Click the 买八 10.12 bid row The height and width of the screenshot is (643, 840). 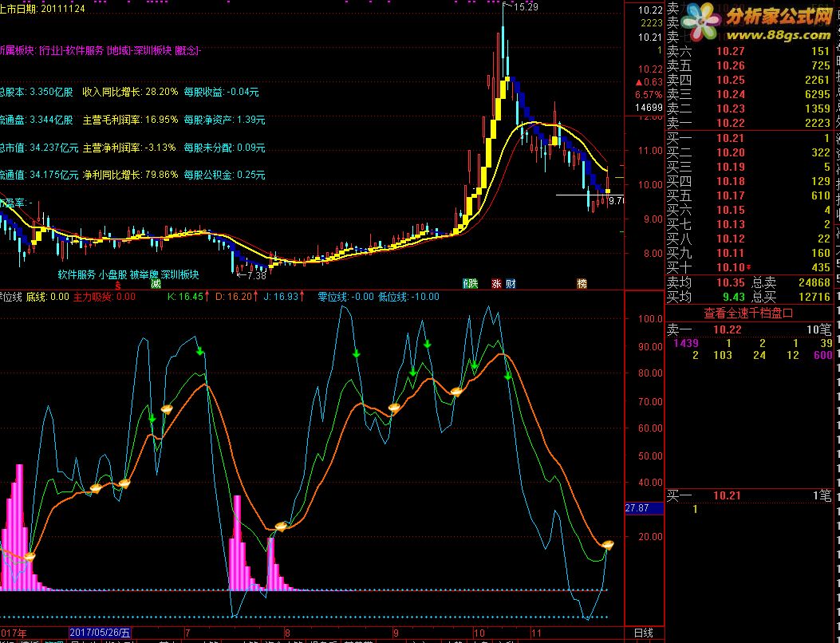click(748, 239)
